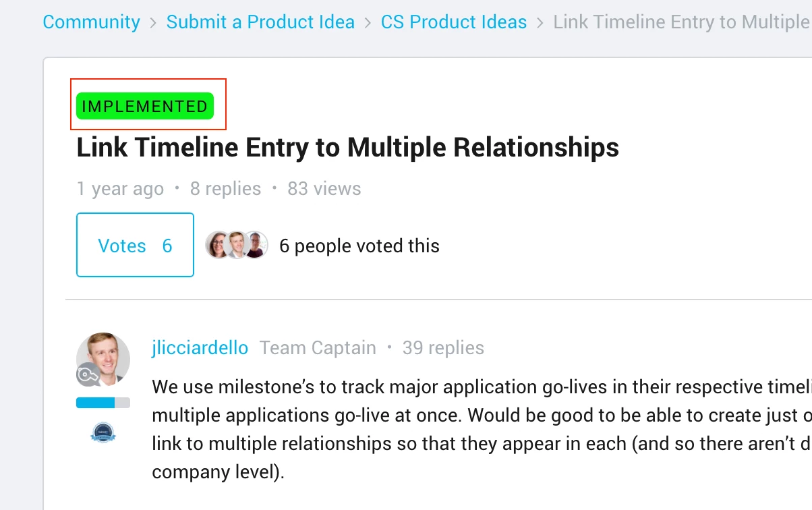Viewport: 812px width, 510px height.
Task: Open the Community breadcrumb link
Action: [91, 22]
